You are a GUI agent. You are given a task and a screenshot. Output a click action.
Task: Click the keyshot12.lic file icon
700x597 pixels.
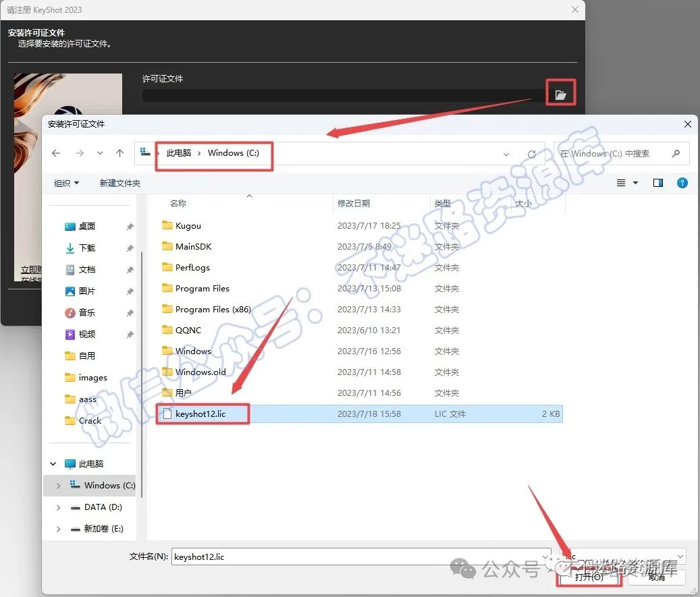[167, 414]
